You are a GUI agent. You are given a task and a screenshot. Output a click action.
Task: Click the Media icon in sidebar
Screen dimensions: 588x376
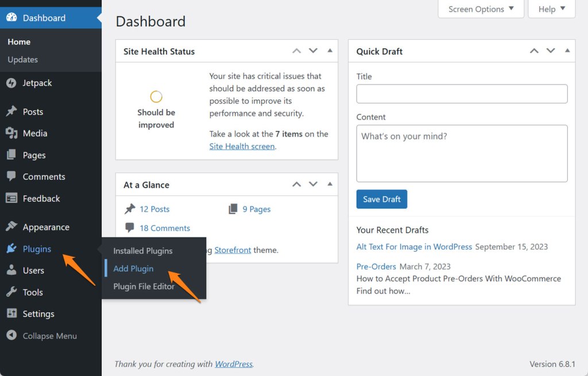pos(11,133)
